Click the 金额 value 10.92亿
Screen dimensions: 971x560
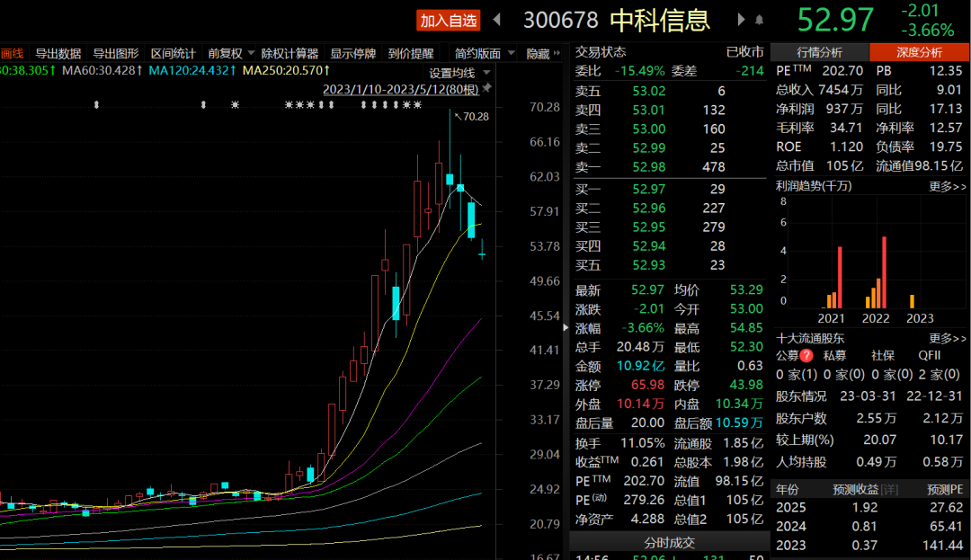(640, 366)
